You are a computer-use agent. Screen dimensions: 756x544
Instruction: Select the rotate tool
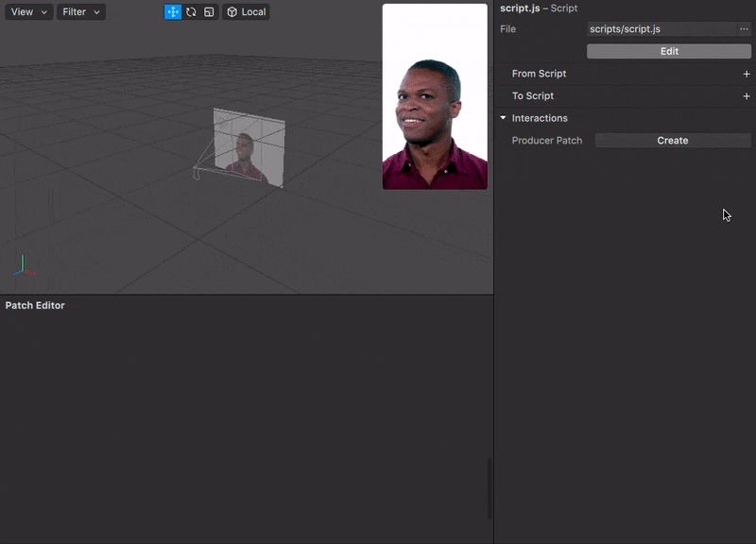[x=191, y=11]
